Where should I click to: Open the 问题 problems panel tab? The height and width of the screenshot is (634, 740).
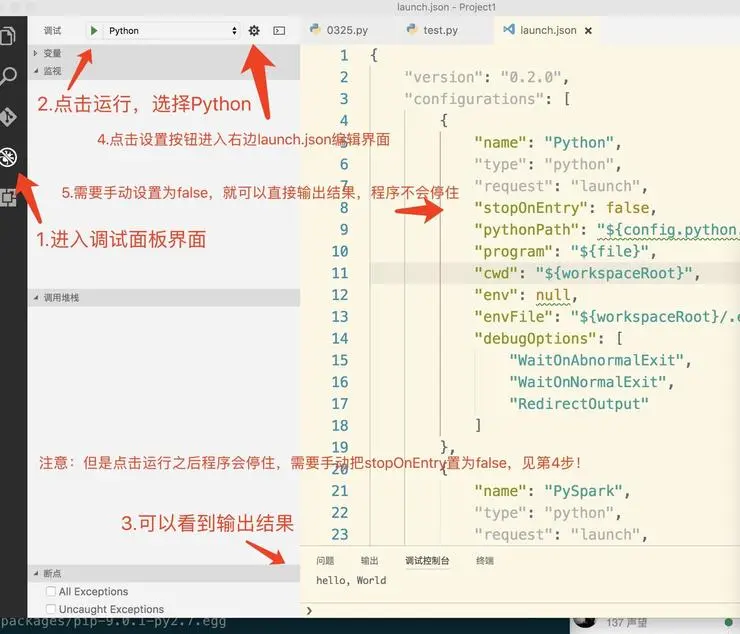(325, 561)
